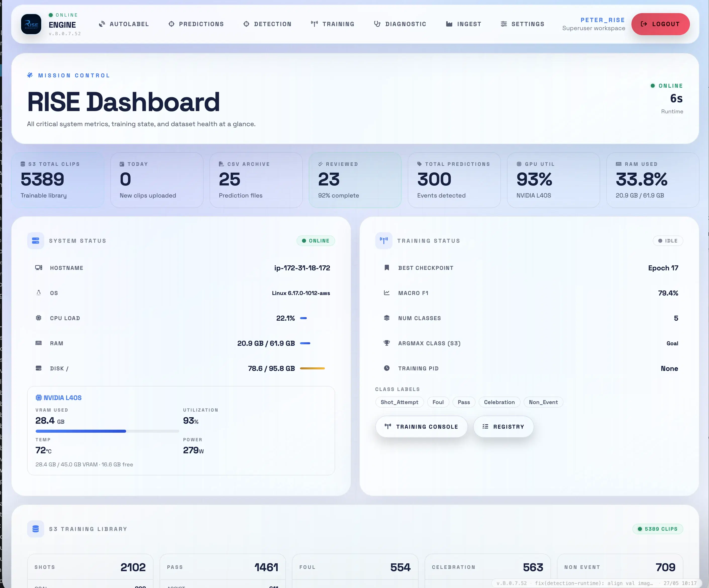Click the Non_Event class label chip
This screenshot has height=588, width=709.
[543, 402]
